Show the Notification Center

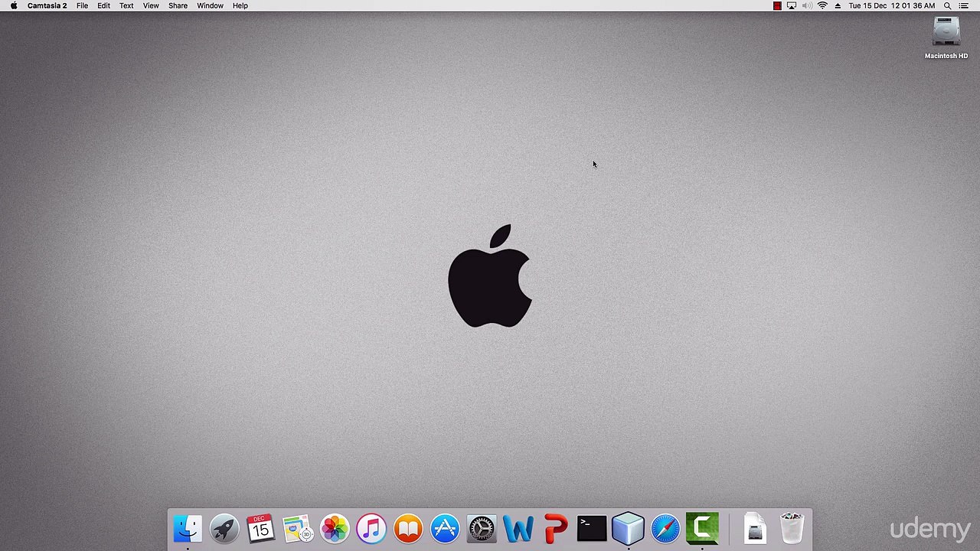click(x=964, y=5)
